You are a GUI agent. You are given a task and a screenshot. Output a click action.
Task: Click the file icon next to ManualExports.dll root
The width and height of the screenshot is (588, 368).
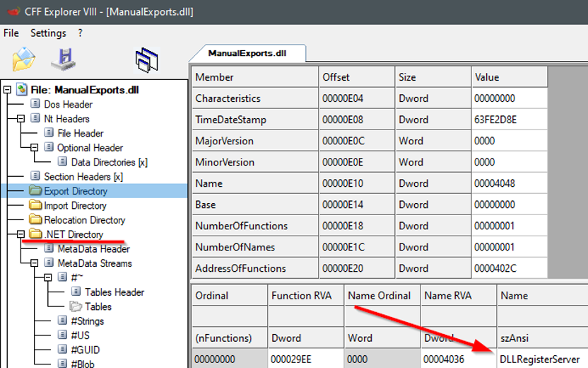tap(22, 90)
